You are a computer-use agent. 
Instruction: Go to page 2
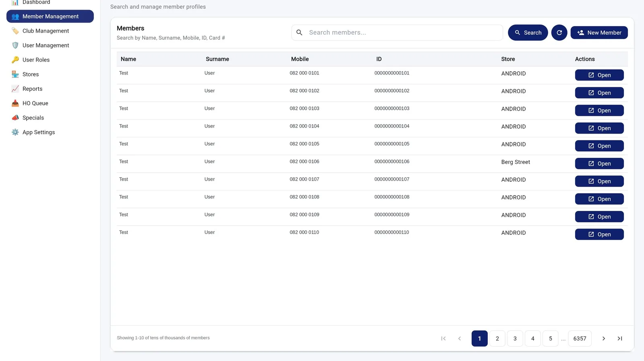[x=497, y=338]
